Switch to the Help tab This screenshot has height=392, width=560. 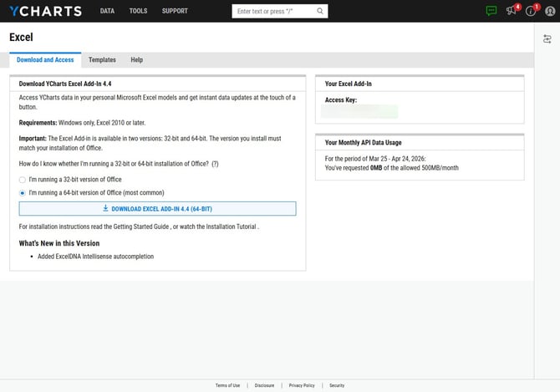(x=136, y=60)
